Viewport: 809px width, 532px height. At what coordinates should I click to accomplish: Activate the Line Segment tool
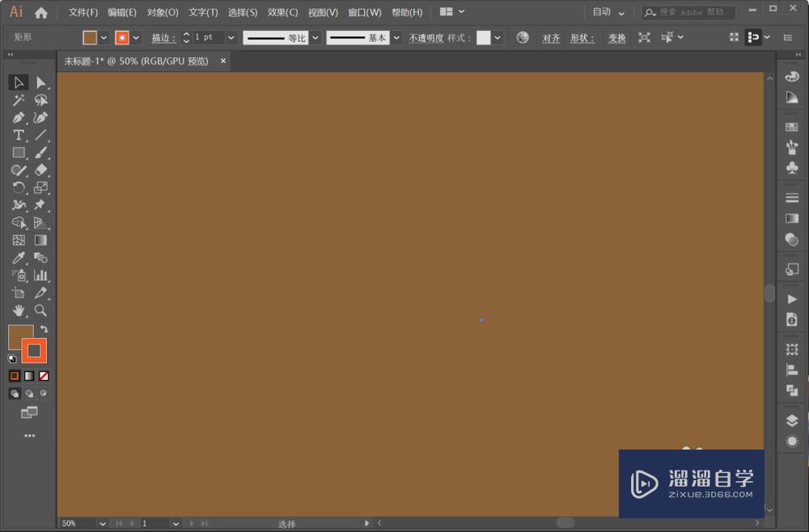click(x=40, y=135)
